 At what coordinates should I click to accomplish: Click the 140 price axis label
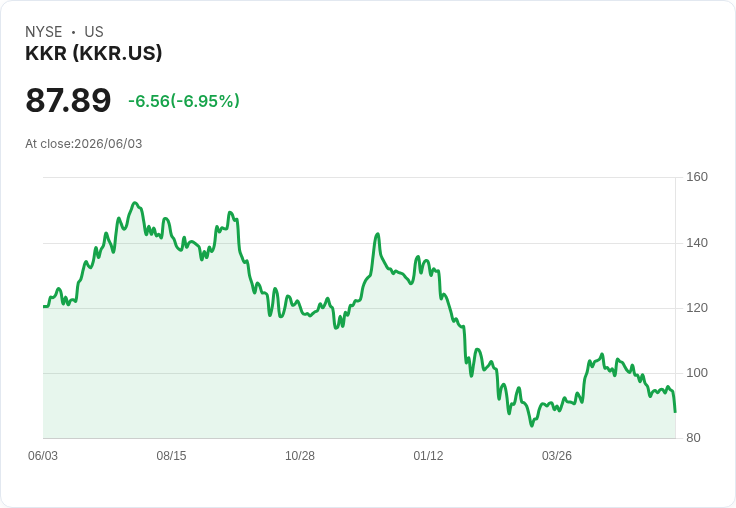(697, 243)
